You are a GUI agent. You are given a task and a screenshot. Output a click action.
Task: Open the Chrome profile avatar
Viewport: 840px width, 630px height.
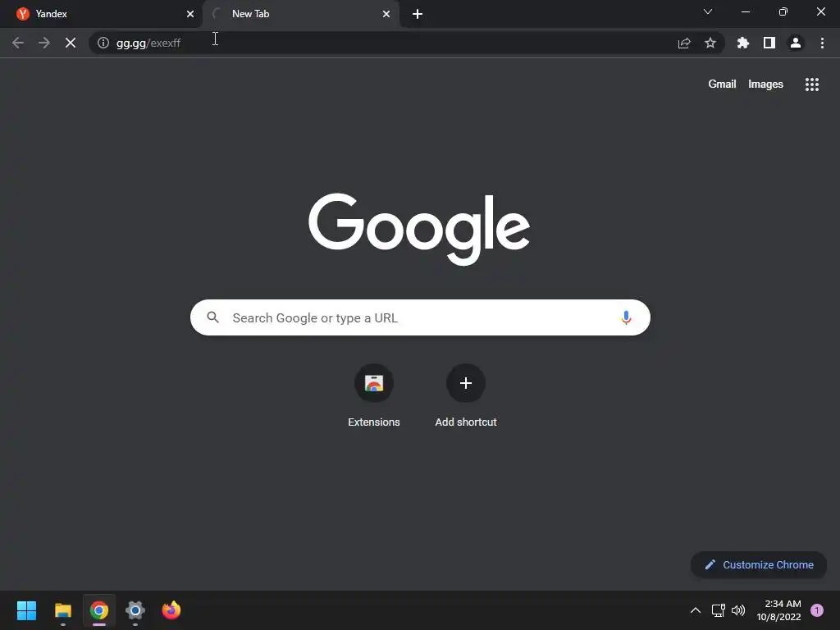coord(796,43)
